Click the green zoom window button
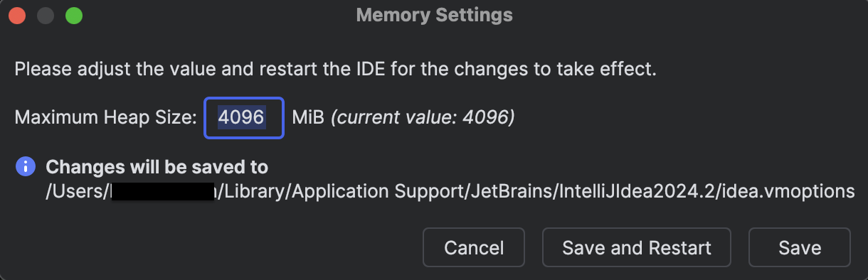 (74, 15)
